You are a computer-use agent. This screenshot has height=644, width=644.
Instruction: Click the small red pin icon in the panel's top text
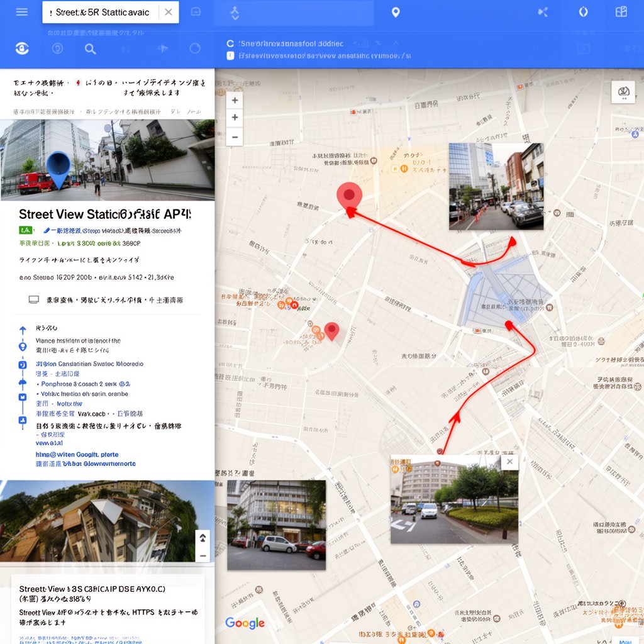pos(78,83)
